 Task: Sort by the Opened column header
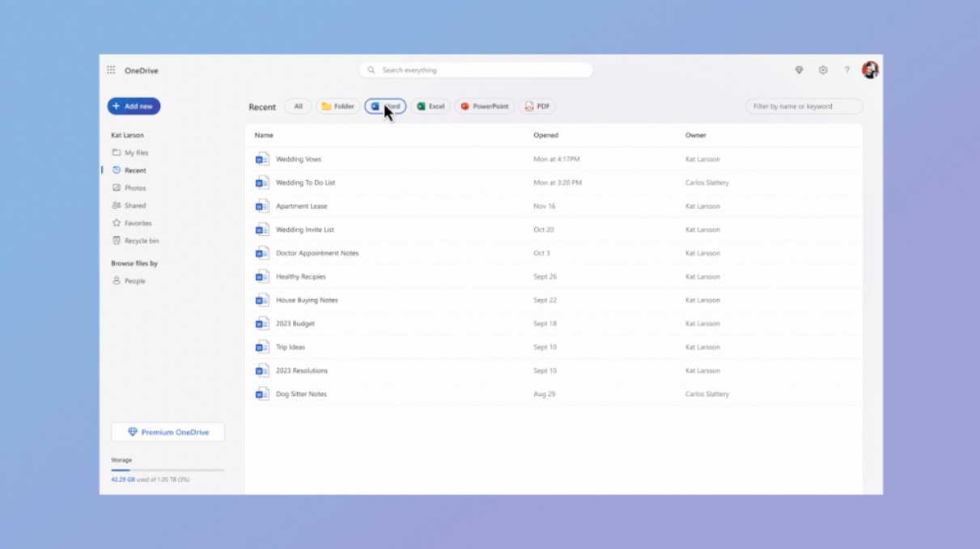[x=545, y=136]
